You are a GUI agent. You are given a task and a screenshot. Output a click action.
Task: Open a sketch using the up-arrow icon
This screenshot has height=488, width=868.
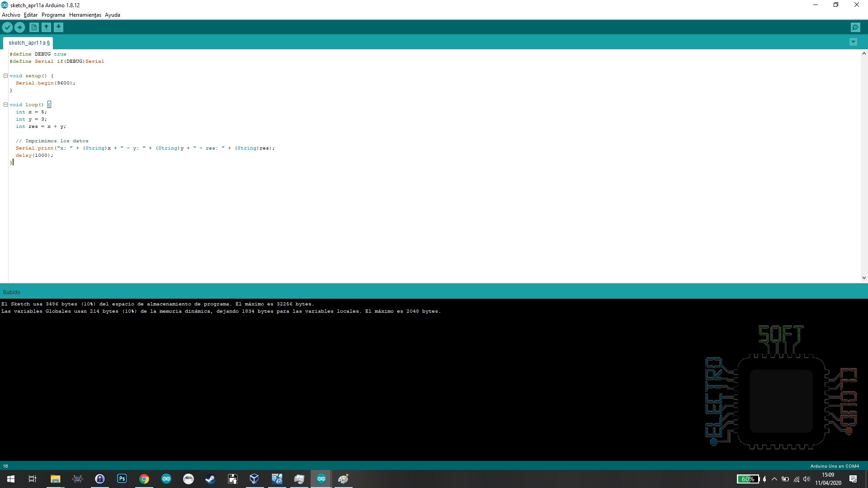tap(46, 28)
